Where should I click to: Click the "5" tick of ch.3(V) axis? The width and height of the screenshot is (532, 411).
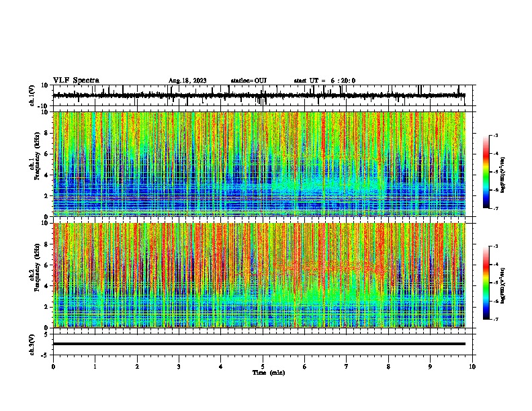(47, 334)
